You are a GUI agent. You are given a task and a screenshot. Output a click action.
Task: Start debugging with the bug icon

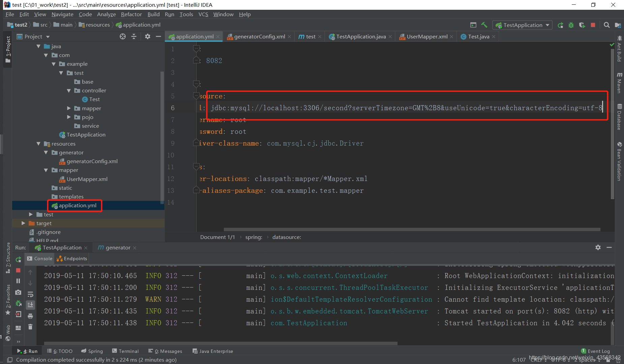(x=571, y=25)
